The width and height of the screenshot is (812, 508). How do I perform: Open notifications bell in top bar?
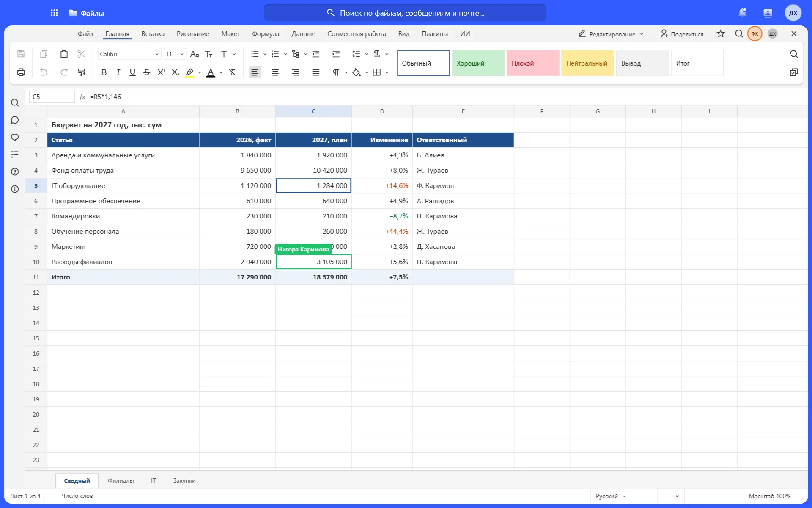[x=742, y=13]
